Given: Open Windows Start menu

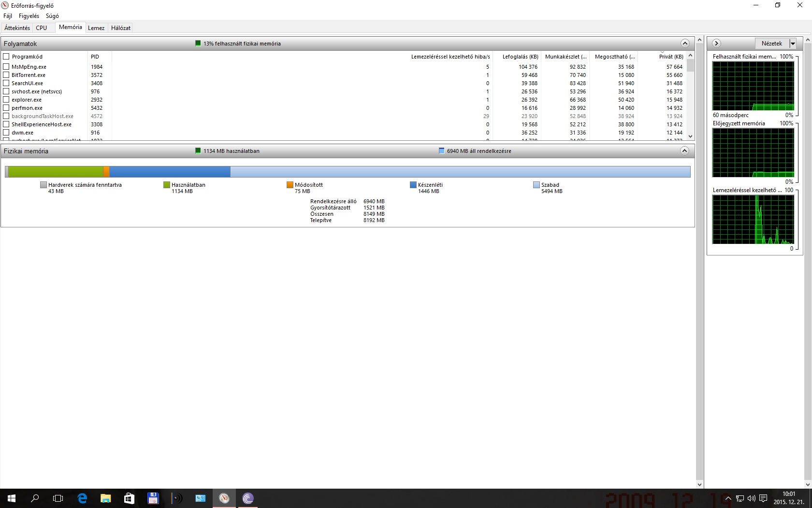Looking at the screenshot, I should (x=12, y=498).
